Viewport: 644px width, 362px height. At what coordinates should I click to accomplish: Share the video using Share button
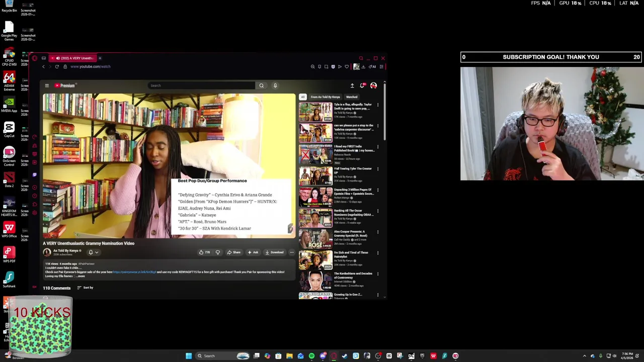[233, 252]
